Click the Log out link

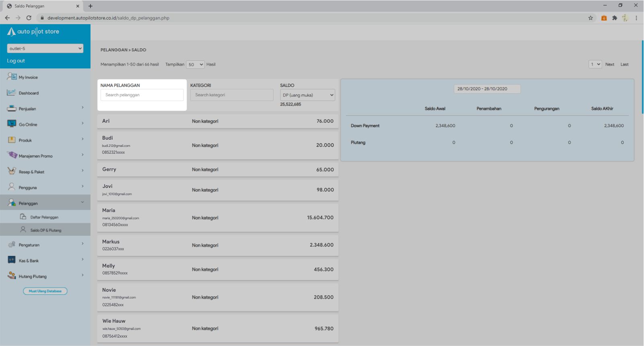16,61
